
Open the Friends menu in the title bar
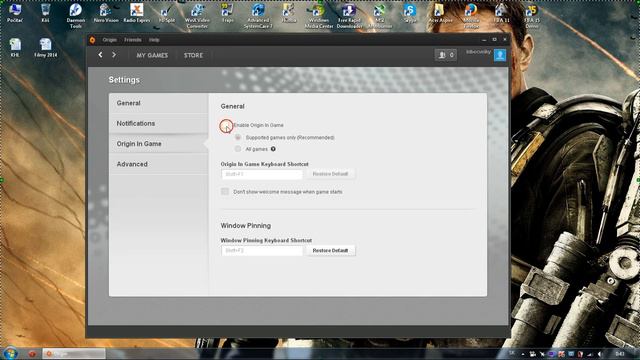click(133, 40)
